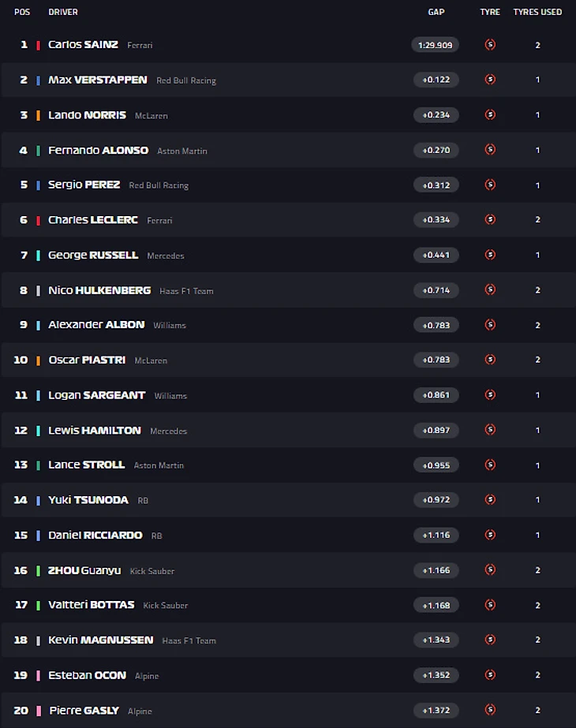Click the GAP column header
Screen dimensions: 576x728
coord(436,12)
